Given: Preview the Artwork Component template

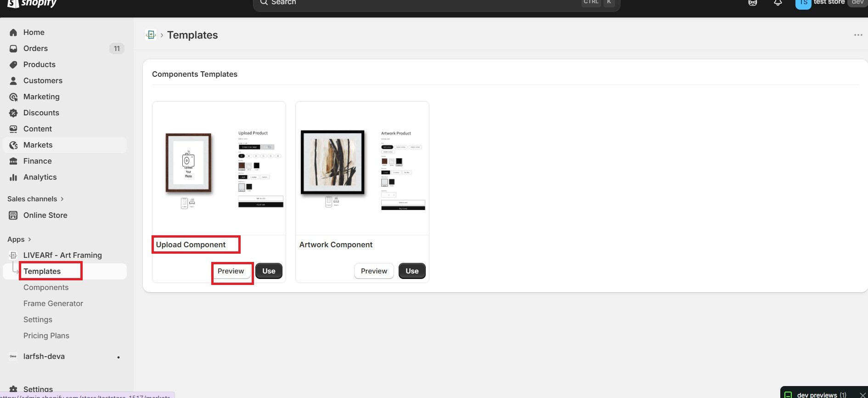Looking at the screenshot, I should click(x=374, y=271).
